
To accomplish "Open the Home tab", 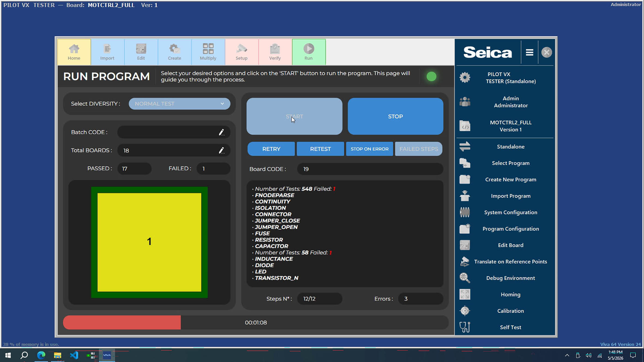I will (x=74, y=52).
